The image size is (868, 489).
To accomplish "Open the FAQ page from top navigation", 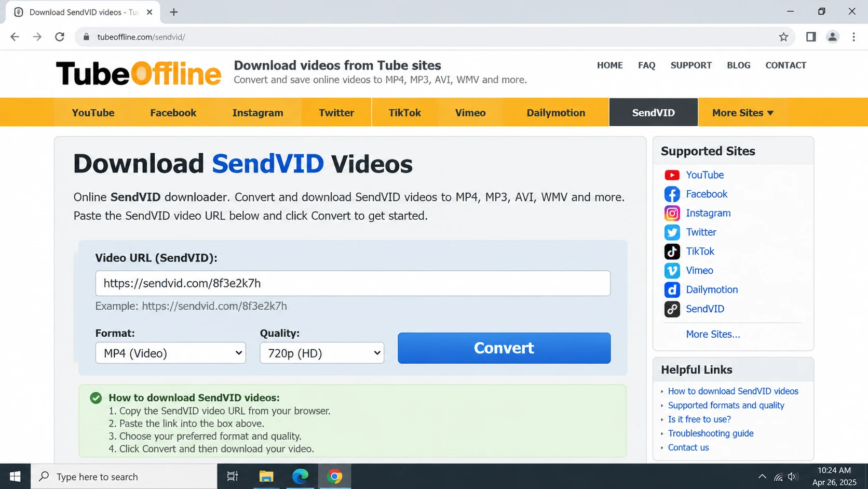I will coord(646,65).
